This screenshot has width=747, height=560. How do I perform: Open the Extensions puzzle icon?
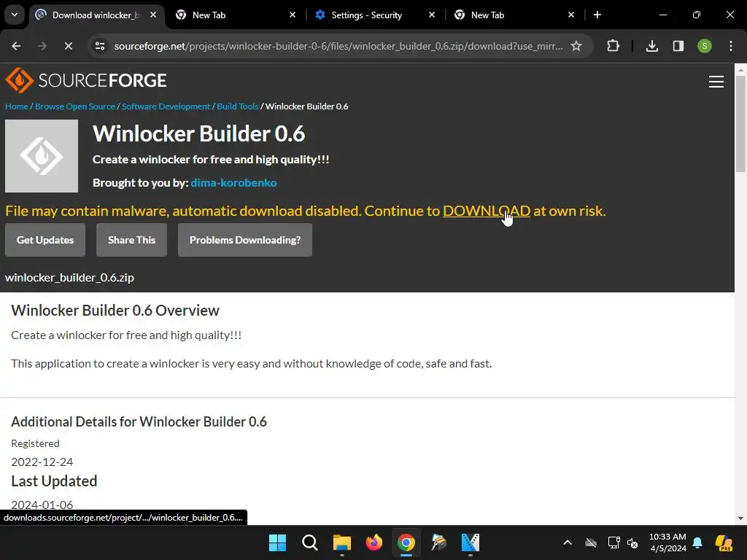(x=613, y=46)
